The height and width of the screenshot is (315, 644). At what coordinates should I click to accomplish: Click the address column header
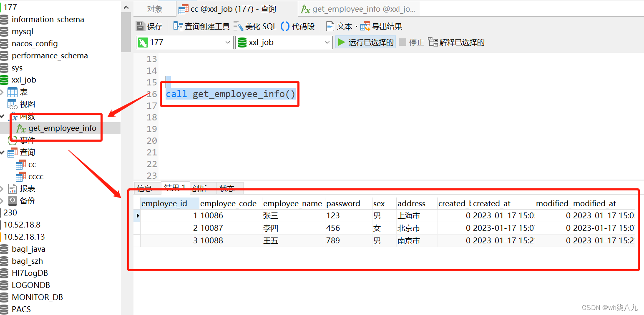pyautogui.click(x=416, y=203)
